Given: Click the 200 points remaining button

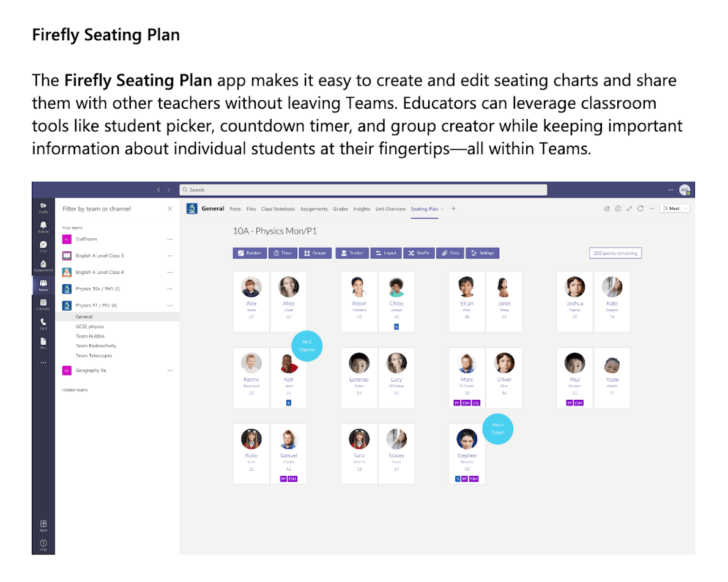Looking at the screenshot, I should (x=615, y=253).
